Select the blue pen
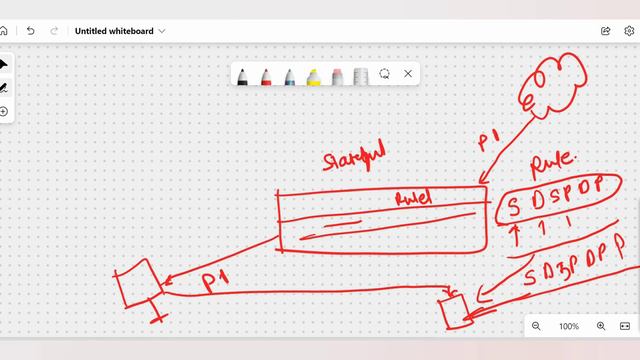Screen dimensions: 640x360 pyautogui.click(x=290, y=77)
